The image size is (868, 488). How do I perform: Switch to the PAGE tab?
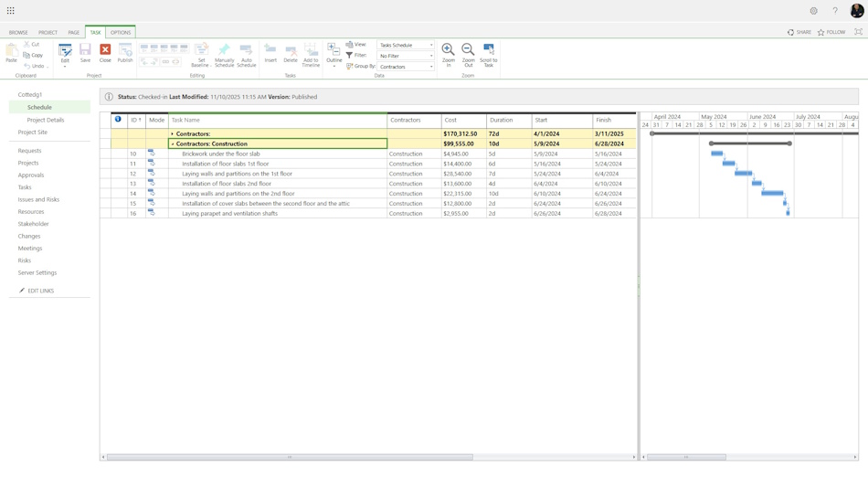pyautogui.click(x=74, y=33)
